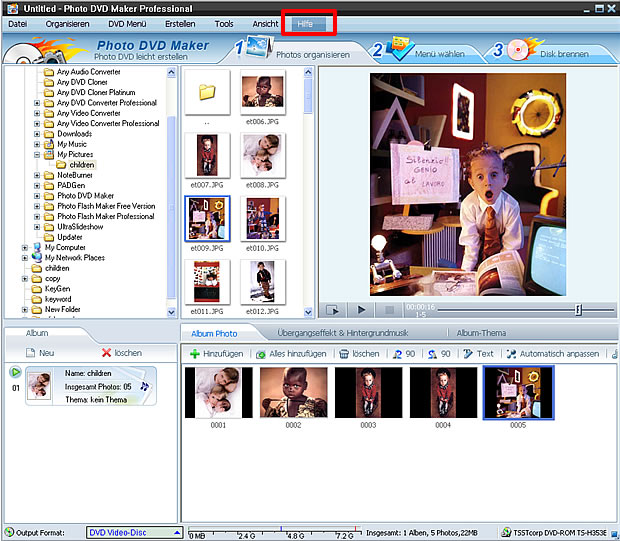Select album photo 0001
This screenshot has height=541, width=620.
click(x=219, y=393)
